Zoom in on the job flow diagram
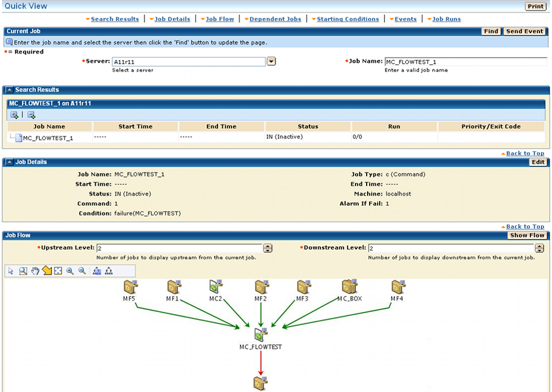Viewport: 552px width, 392px height. (70, 271)
